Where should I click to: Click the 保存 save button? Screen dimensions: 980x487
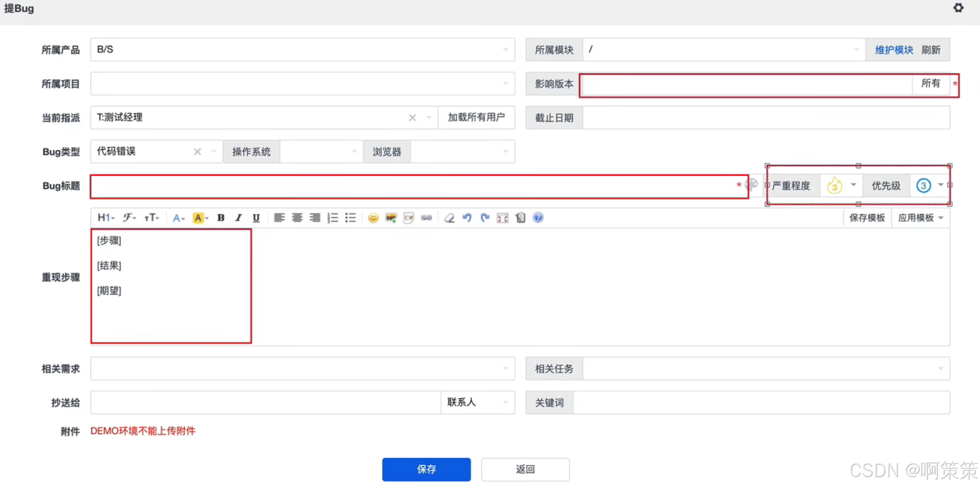pos(426,469)
